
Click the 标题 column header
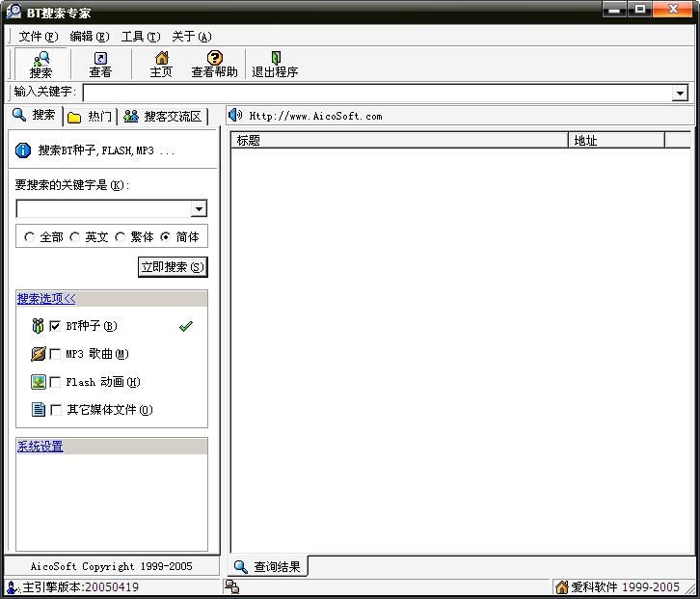click(x=399, y=141)
